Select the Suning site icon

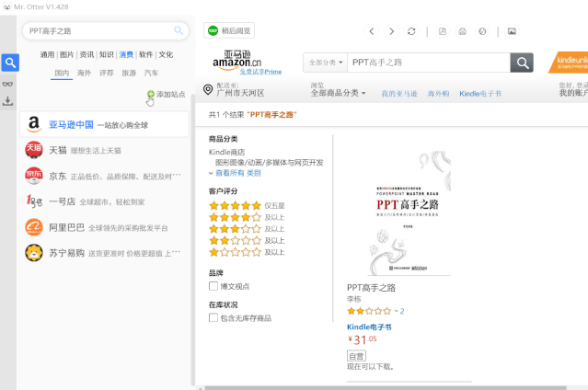[x=34, y=253]
